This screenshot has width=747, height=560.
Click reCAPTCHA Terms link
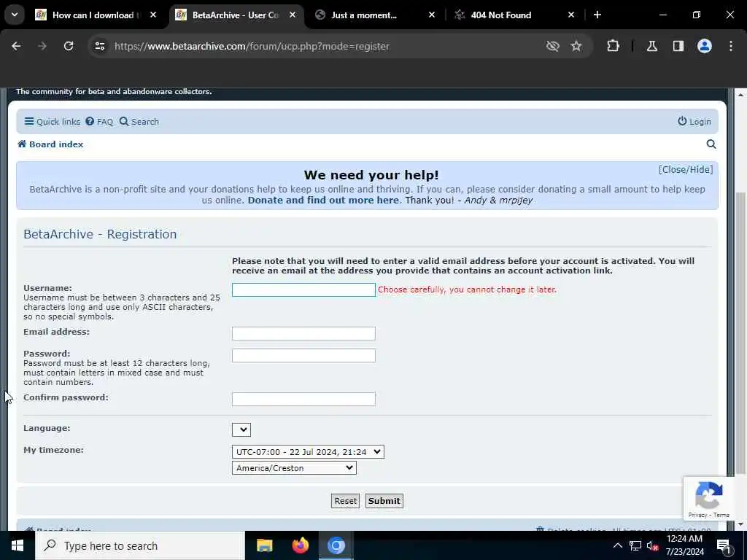pos(721,515)
